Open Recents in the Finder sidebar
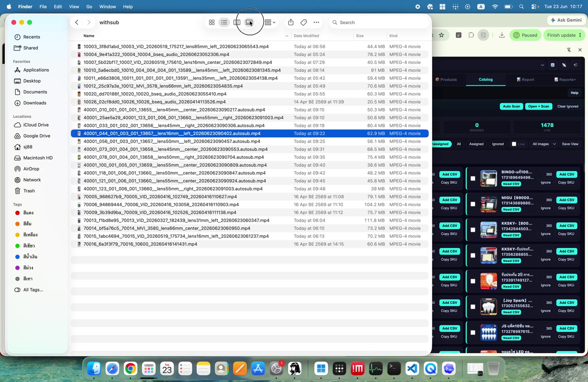Screen dimensions: 588x382 pos(32,37)
